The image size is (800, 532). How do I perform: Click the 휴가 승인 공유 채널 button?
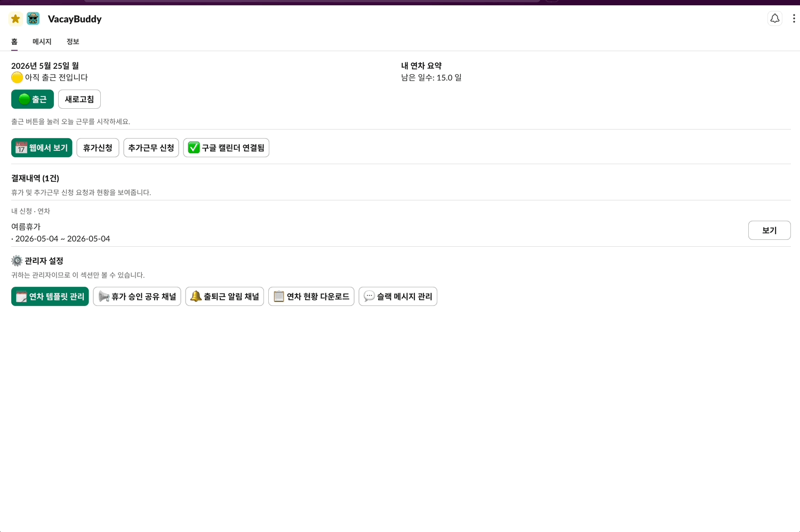point(137,296)
